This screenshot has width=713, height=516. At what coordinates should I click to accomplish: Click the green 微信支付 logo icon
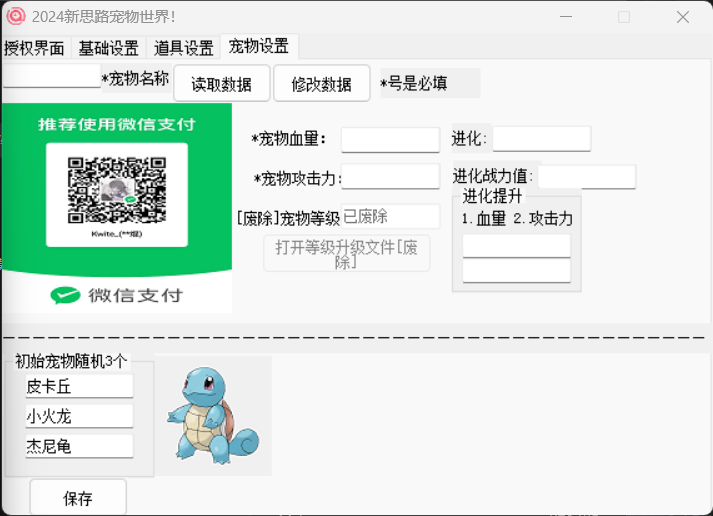click(x=65, y=295)
